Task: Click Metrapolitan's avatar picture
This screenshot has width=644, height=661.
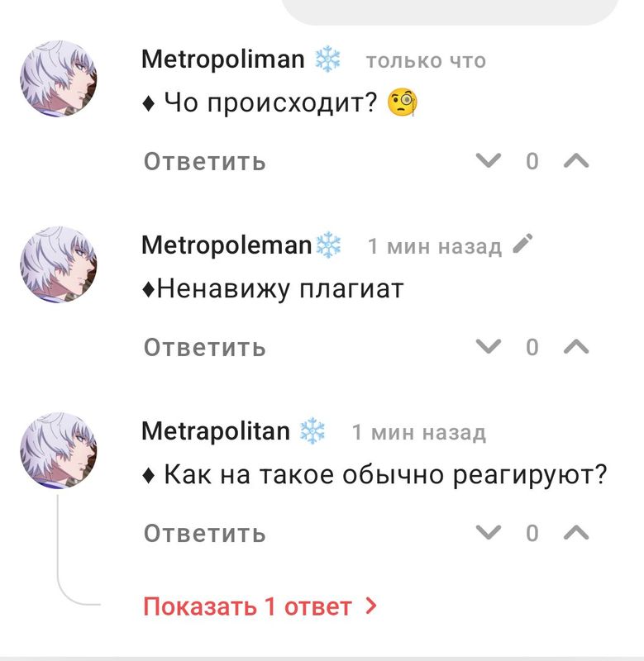Action: [x=58, y=451]
